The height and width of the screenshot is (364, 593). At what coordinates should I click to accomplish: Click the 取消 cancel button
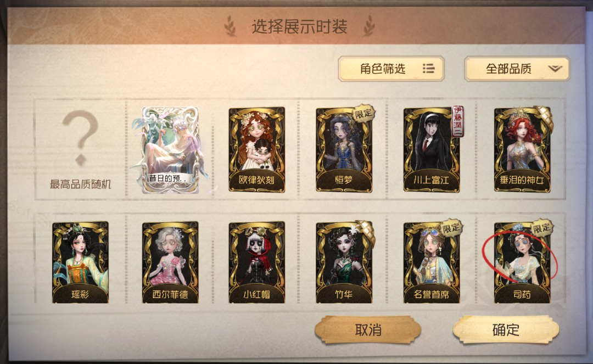tap(368, 330)
